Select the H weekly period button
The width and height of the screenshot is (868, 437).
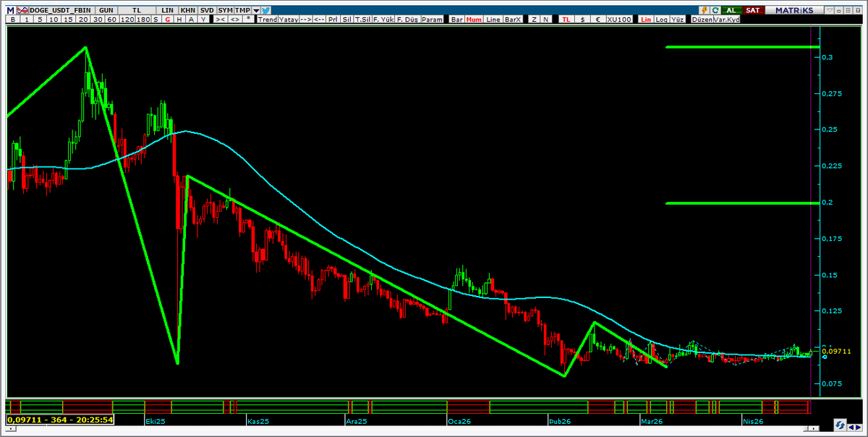(179, 20)
